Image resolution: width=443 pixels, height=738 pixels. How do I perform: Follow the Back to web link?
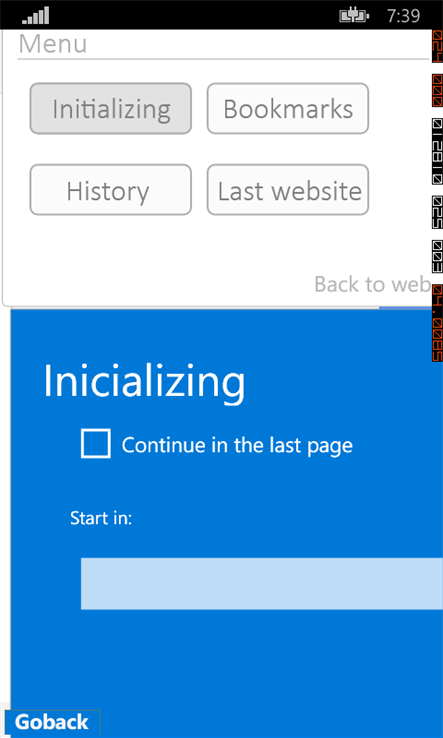[x=372, y=284]
